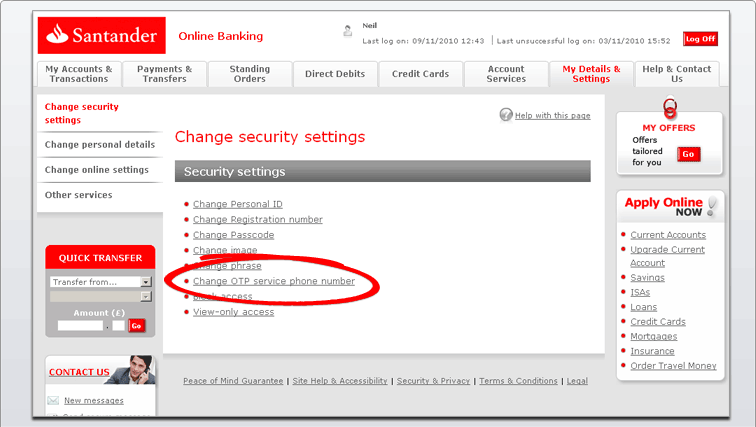The image size is (756, 427).
Task: Click the Contact Us agent photo
Action: pos(133,370)
